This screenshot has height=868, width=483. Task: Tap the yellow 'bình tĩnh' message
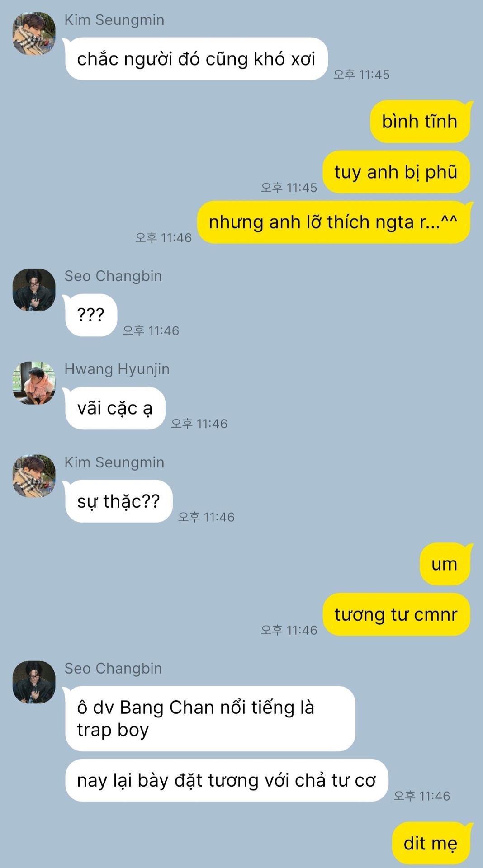point(420,122)
